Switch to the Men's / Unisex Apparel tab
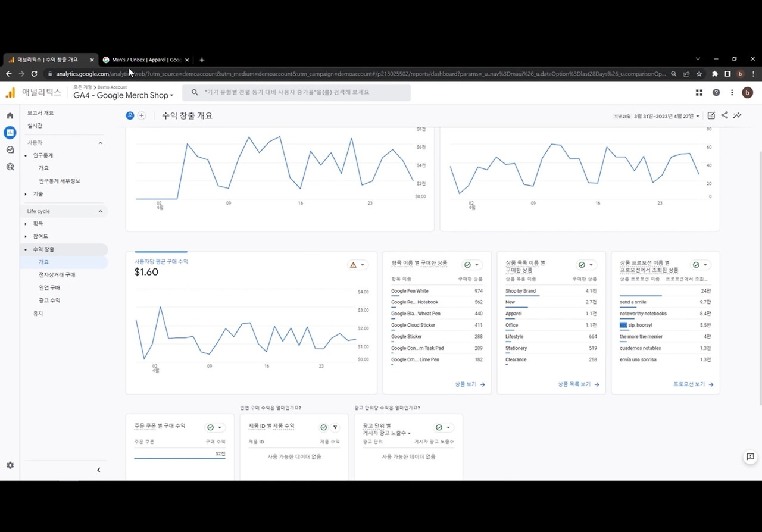This screenshot has height=532, width=762. [146, 60]
